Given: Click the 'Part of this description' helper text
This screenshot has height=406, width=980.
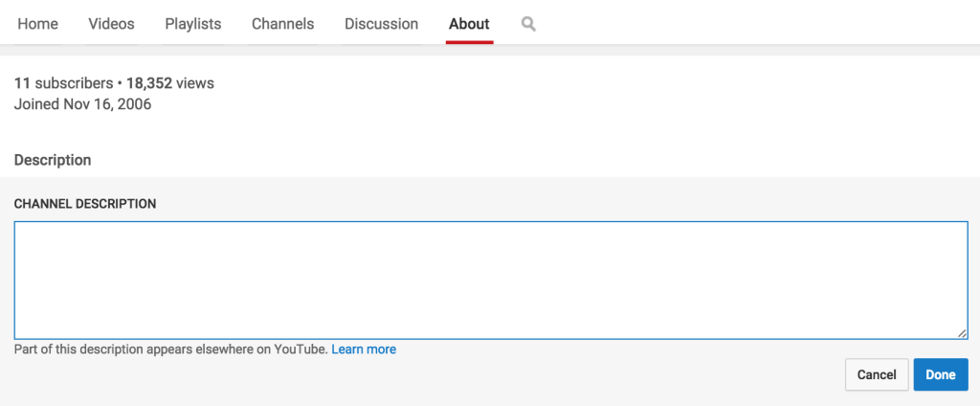Looking at the screenshot, I should click(170, 350).
